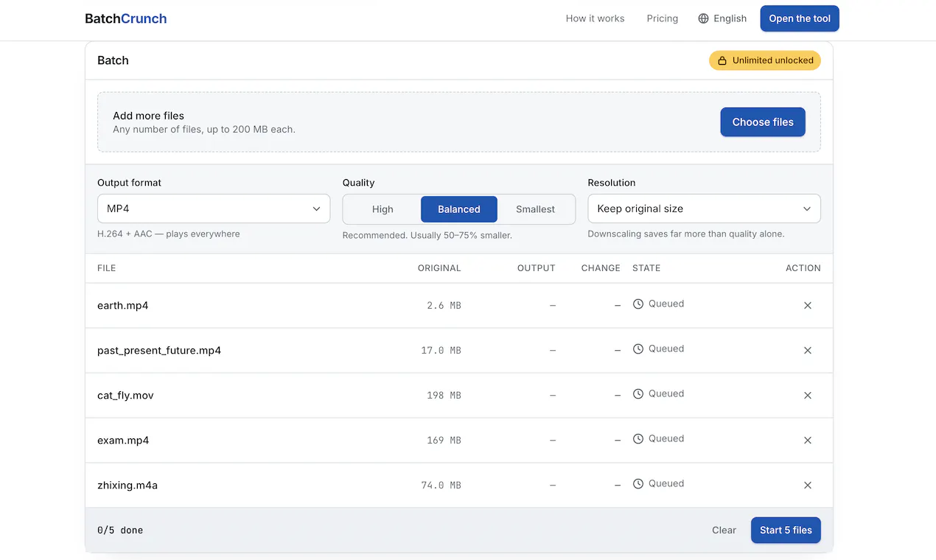Click the STATE column header

646,268
